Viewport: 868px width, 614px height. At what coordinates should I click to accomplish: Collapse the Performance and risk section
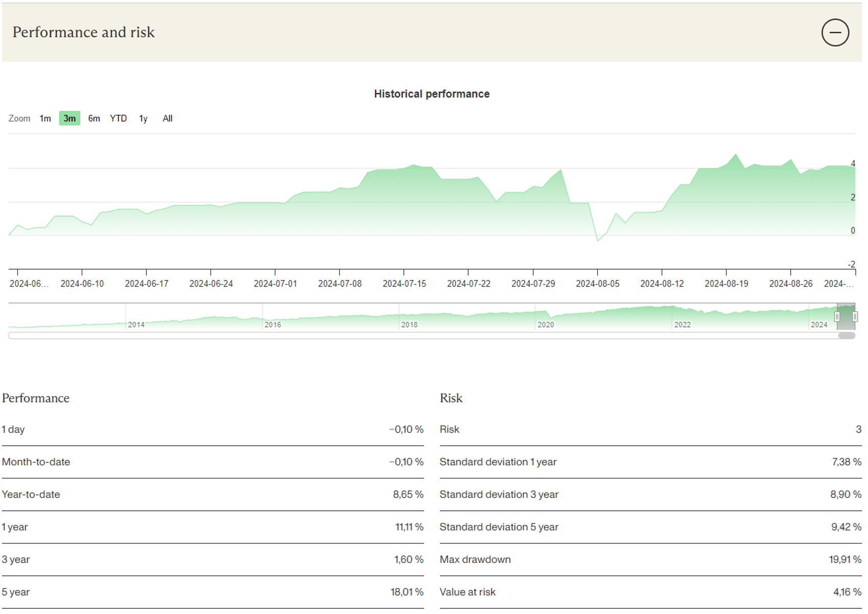tap(835, 32)
